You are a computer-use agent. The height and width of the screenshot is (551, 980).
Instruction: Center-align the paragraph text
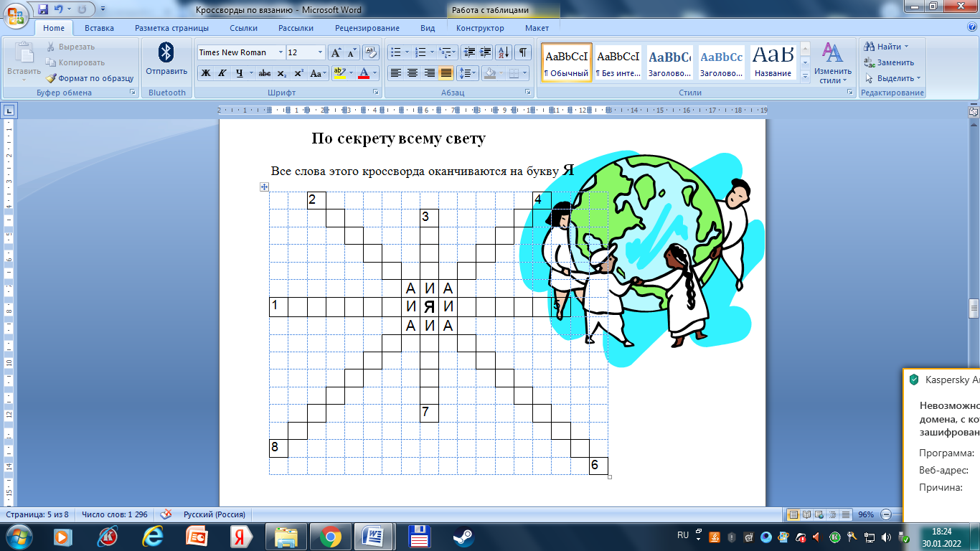[413, 73]
